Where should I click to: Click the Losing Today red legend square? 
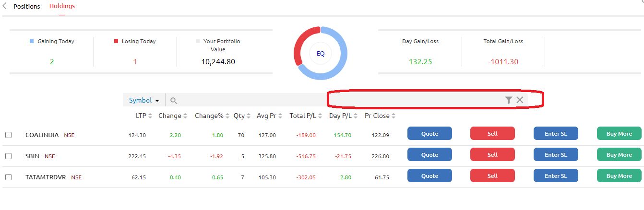116,41
